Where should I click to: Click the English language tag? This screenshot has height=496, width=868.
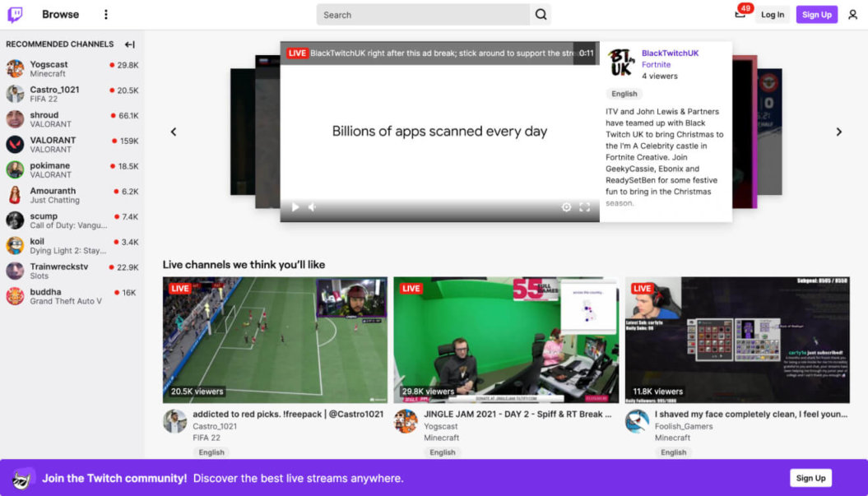tap(624, 93)
